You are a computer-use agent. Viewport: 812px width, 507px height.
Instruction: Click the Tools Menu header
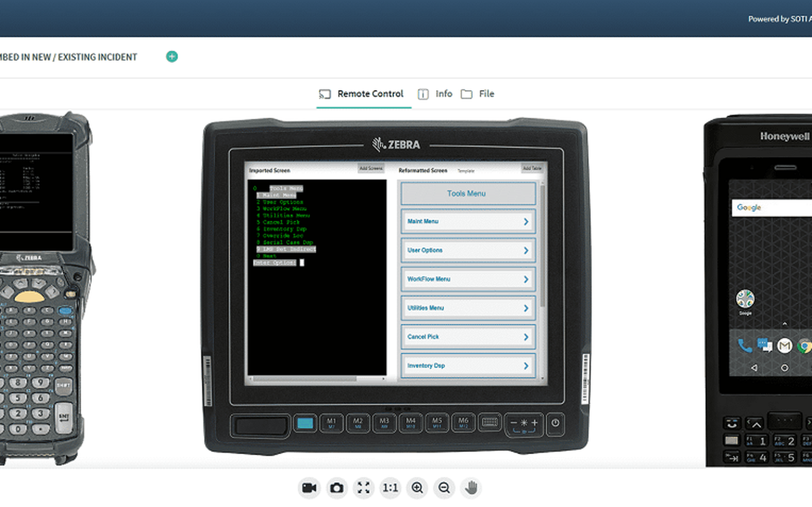pos(468,194)
